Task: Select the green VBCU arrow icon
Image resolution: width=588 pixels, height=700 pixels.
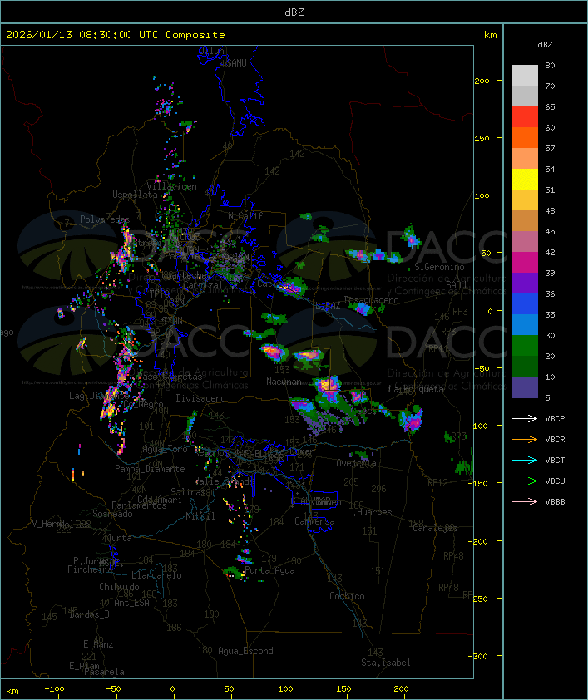Action: (525, 481)
